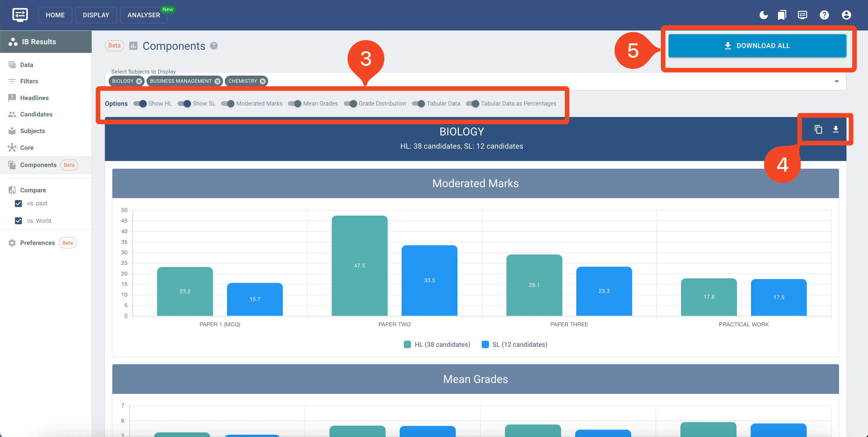Screen dimensions: 868x437
Task: Open the Filters sidebar item
Action: pyautogui.click(x=46, y=81)
